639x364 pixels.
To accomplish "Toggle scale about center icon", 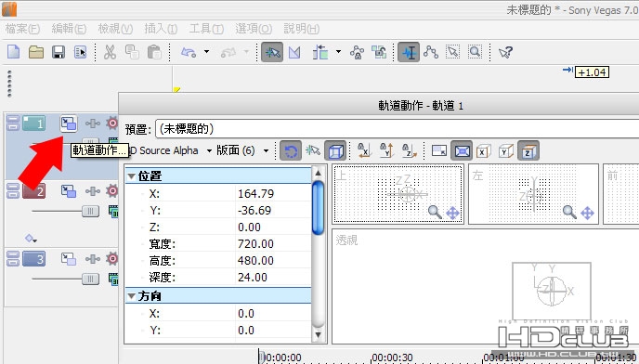I will 462,150.
